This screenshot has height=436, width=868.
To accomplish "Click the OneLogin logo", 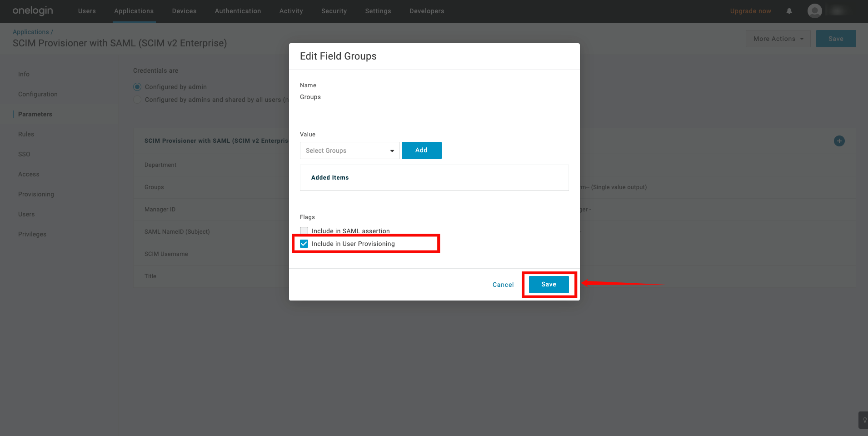I will click(x=33, y=11).
